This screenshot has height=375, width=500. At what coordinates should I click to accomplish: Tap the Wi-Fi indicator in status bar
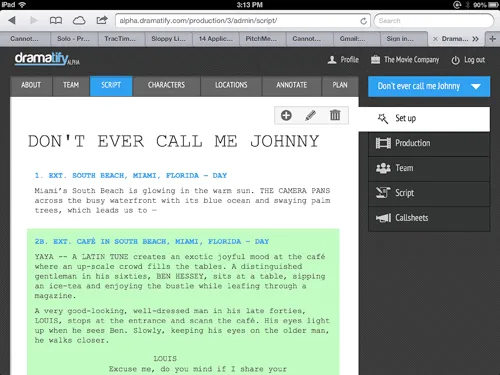[22, 5]
